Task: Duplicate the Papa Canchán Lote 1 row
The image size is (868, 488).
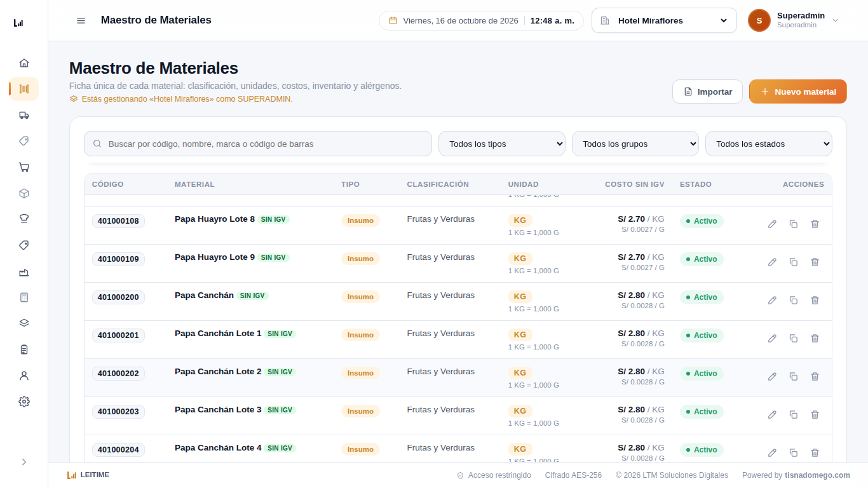Action: coord(794,338)
